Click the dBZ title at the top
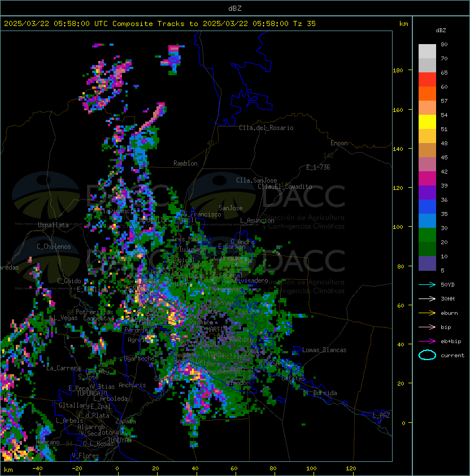This screenshot has height=476, width=470. tap(235, 8)
